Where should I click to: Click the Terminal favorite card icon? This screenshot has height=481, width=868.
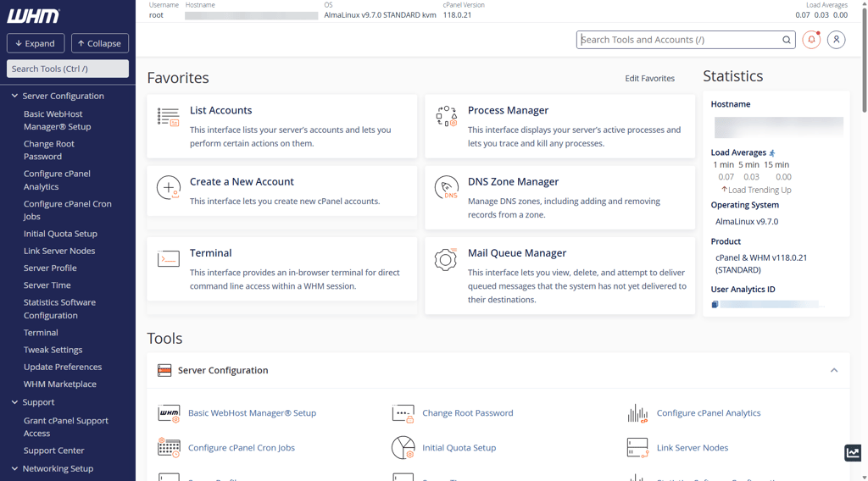click(x=169, y=258)
